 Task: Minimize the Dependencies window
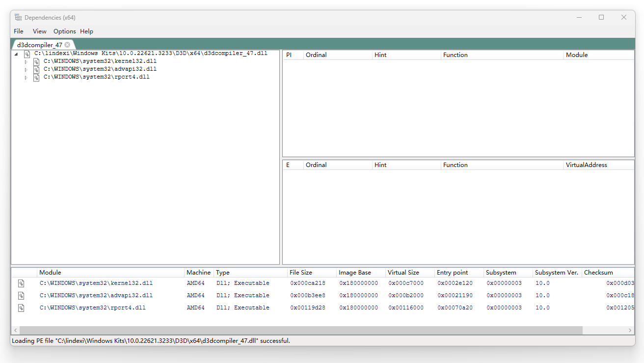tap(579, 17)
